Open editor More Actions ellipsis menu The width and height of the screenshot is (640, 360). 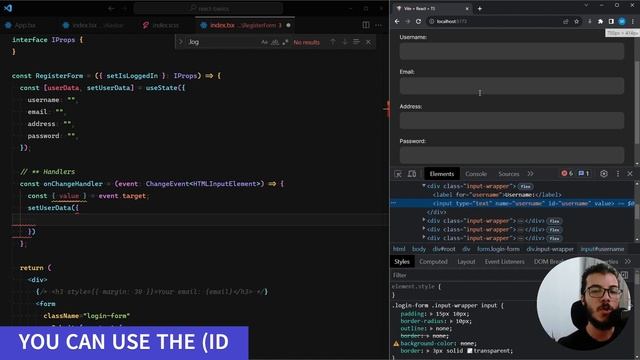tap(378, 25)
